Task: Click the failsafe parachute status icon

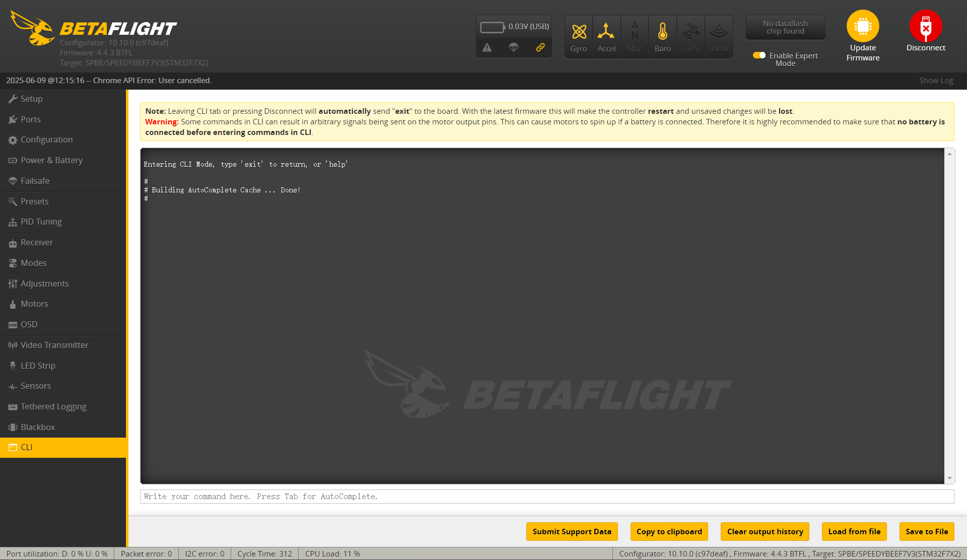Action: 514,47
